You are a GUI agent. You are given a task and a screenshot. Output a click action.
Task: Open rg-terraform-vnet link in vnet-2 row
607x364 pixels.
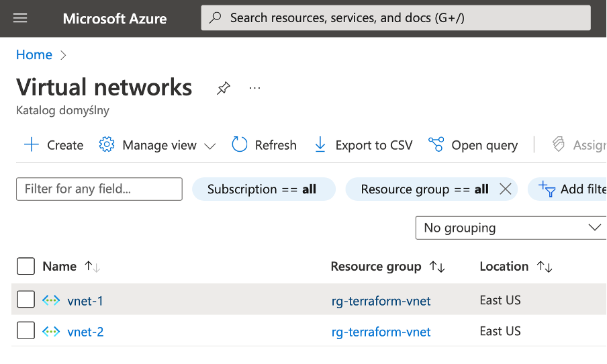[x=381, y=332]
